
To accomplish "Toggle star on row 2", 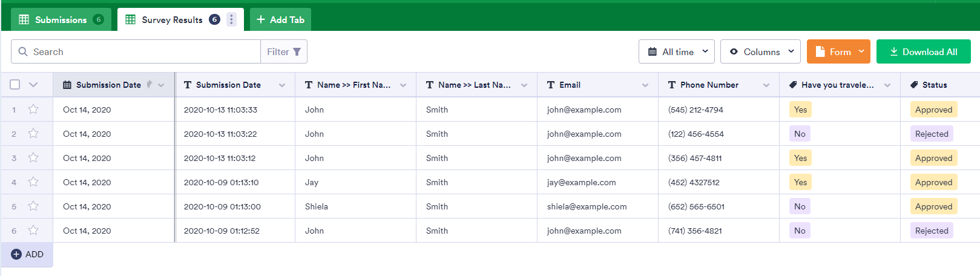I will point(33,134).
